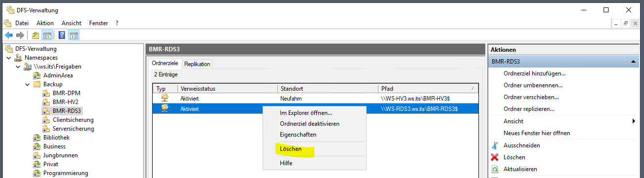Choose Hilfe in context menu
The width and height of the screenshot is (644, 178).
click(286, 163)
